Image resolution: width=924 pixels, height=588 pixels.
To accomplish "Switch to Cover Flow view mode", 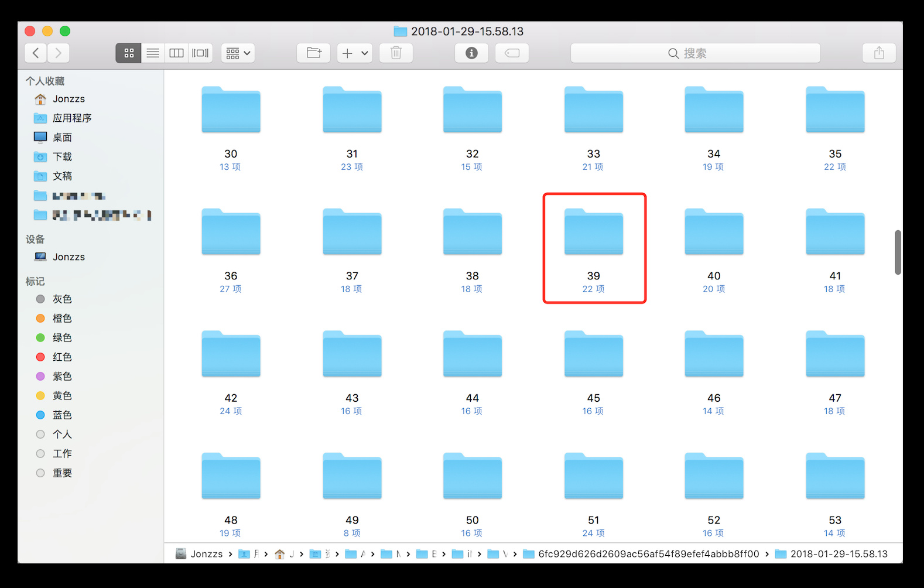I will [200, 53].
